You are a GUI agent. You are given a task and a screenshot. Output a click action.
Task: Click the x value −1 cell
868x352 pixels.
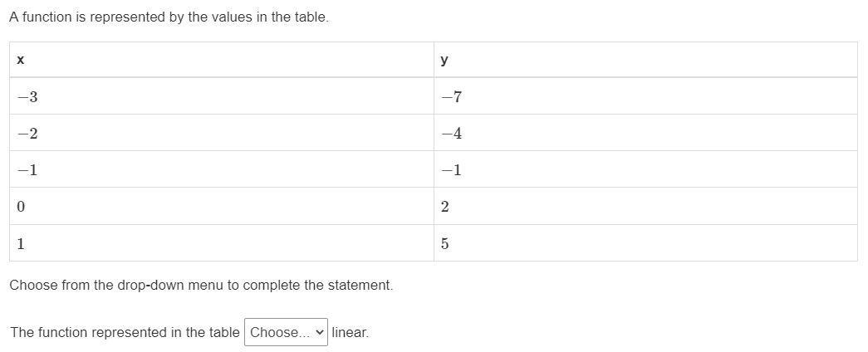[x=222, y=169]
